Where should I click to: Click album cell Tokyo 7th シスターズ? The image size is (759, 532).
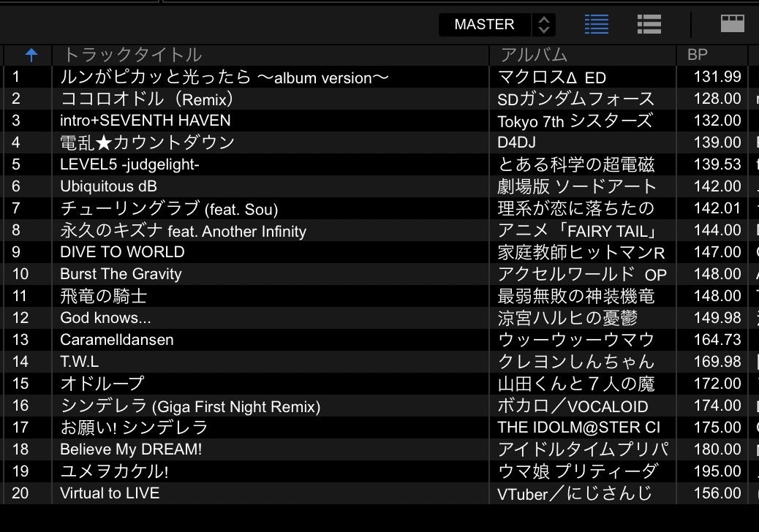pos(575,121)
